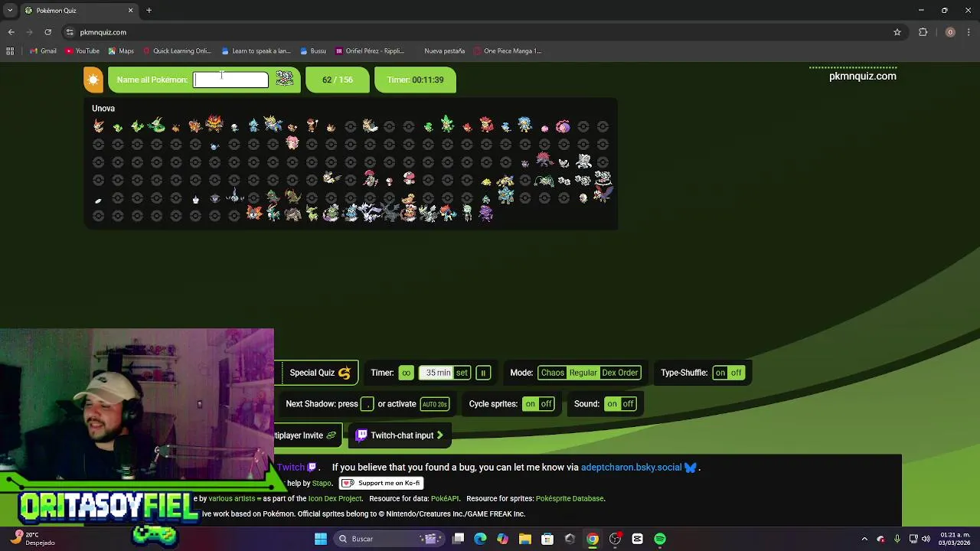Open the Stapo link
980x551 pixels.
[x=322, y=484]
